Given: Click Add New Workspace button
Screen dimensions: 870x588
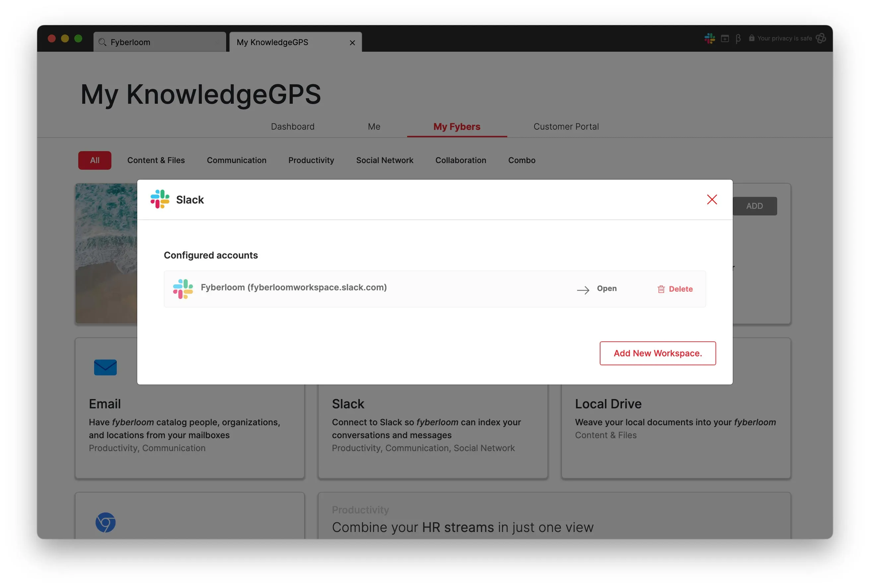Looking at the screenshot, I should pos(657,353).
